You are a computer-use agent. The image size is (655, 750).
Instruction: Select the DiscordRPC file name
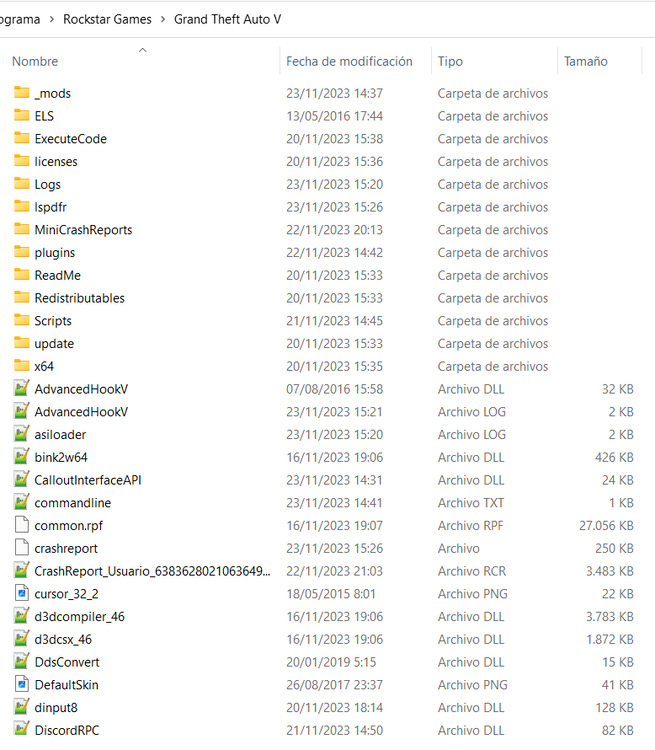[x=67, y=730]
